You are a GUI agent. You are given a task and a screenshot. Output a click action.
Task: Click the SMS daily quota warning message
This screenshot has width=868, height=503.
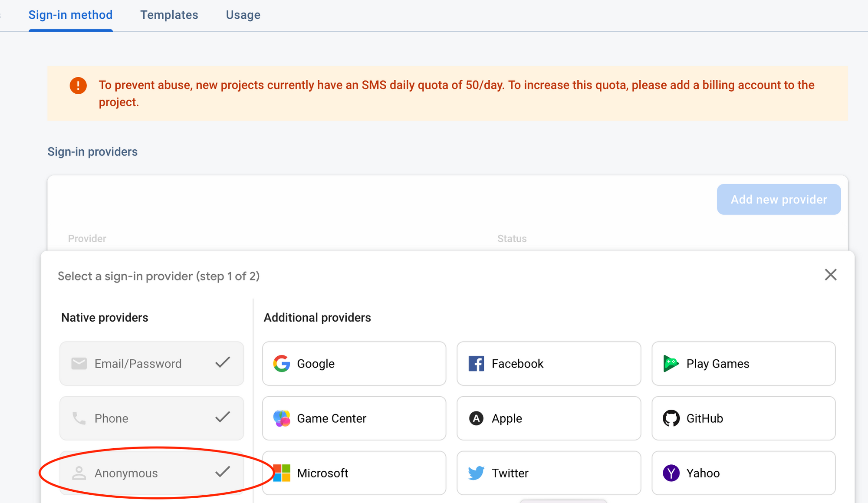coord(457,93)
